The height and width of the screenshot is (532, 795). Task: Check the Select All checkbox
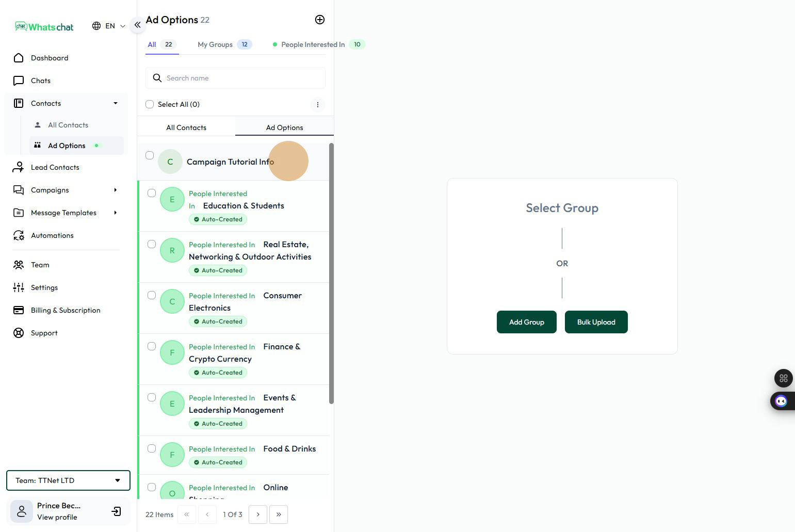click(150, 104)
